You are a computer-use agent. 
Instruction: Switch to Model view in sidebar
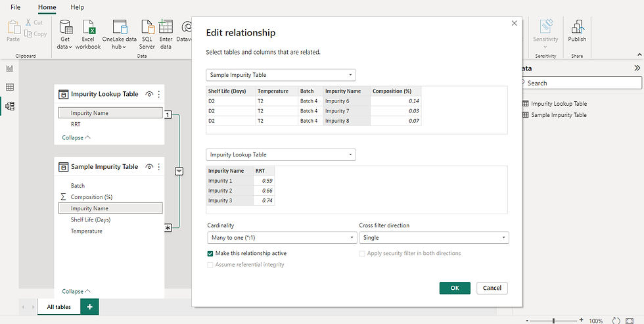9,106
